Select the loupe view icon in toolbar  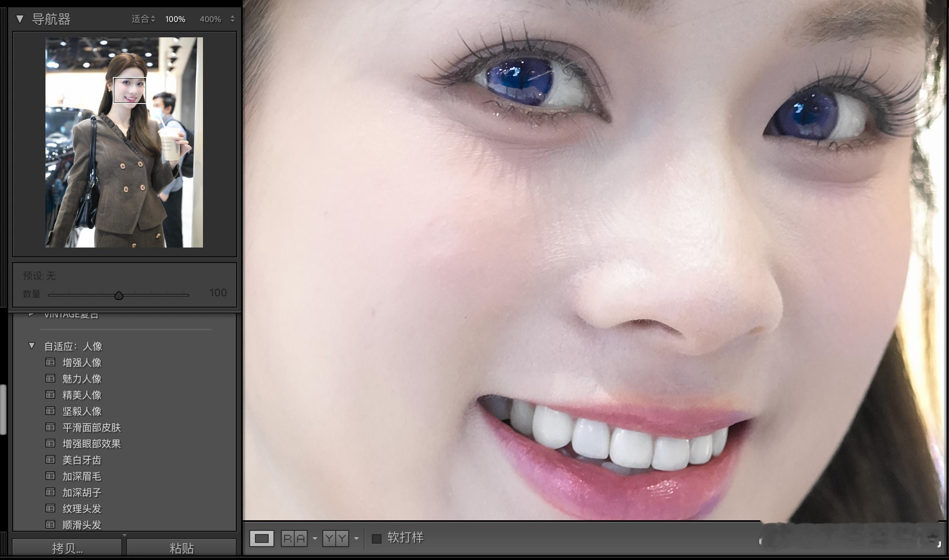point(261,538)
